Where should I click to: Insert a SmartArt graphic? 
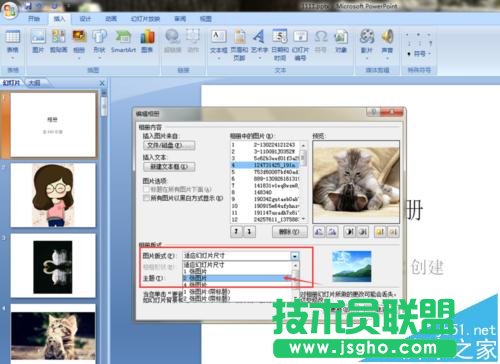[123, 41]
